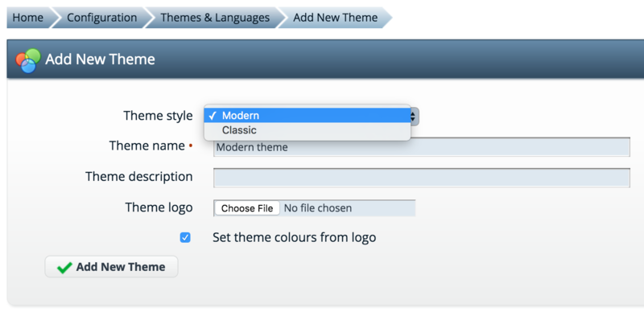
Task: Click the Choose File button
Action: (x=247, y=208)
